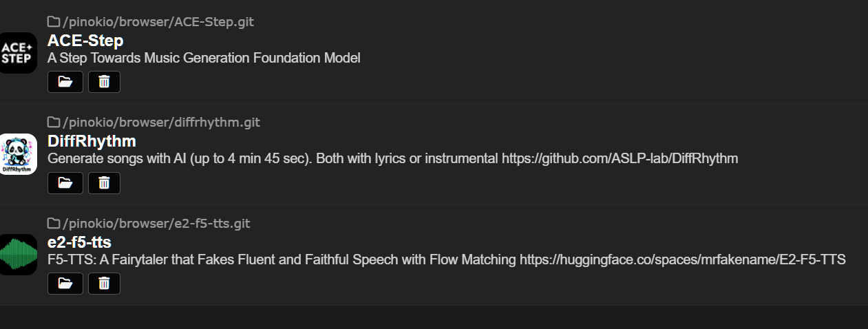Delete the DiffRhythm app with trash icon
The height and width of the screenshot is (329, 868).
[x=104, y=183]
